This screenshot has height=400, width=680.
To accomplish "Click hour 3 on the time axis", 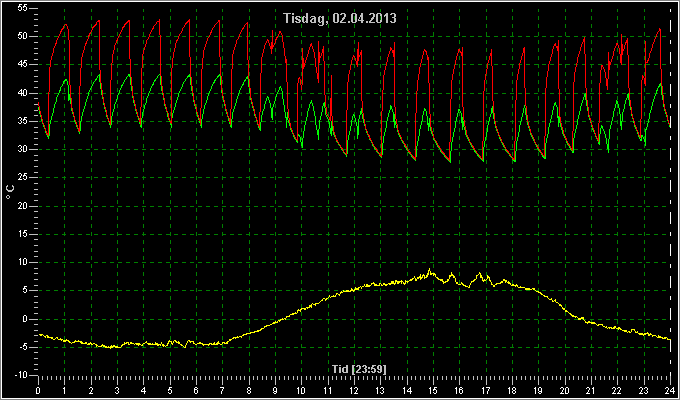I will [117, 390].
